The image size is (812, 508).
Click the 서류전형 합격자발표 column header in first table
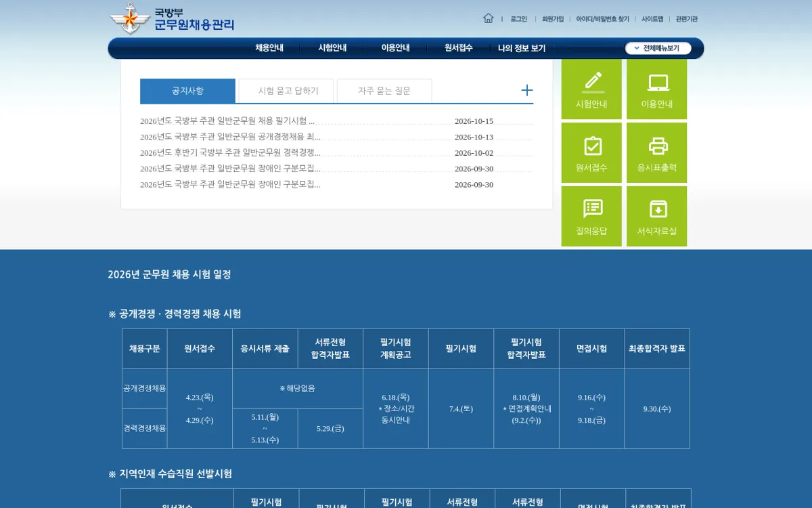click(x=330, y=348)
